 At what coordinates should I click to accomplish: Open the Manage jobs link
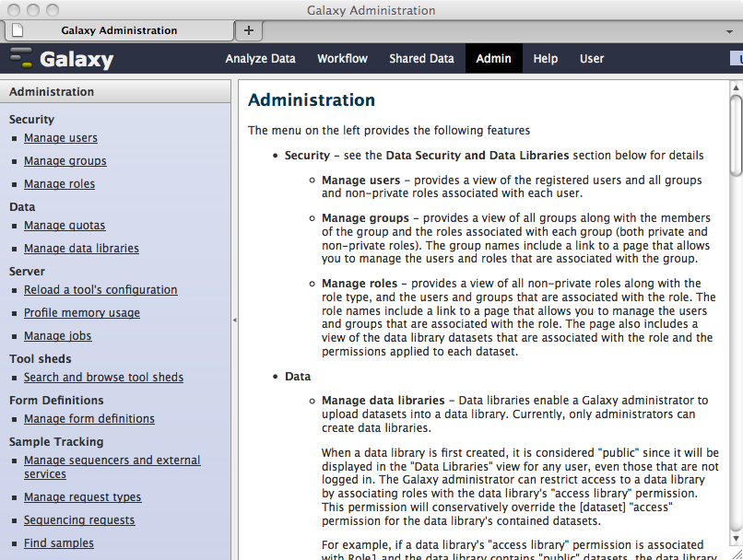[58, 335]
